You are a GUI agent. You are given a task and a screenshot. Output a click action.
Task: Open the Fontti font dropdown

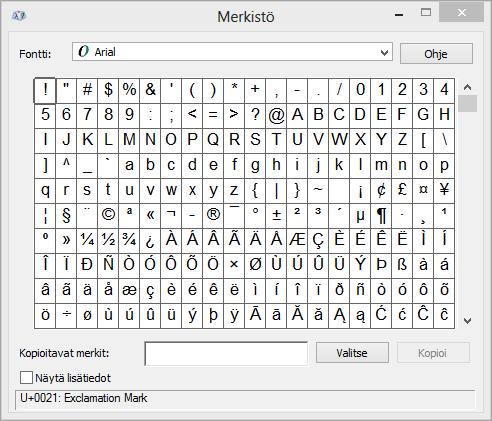tap(232, 52)
